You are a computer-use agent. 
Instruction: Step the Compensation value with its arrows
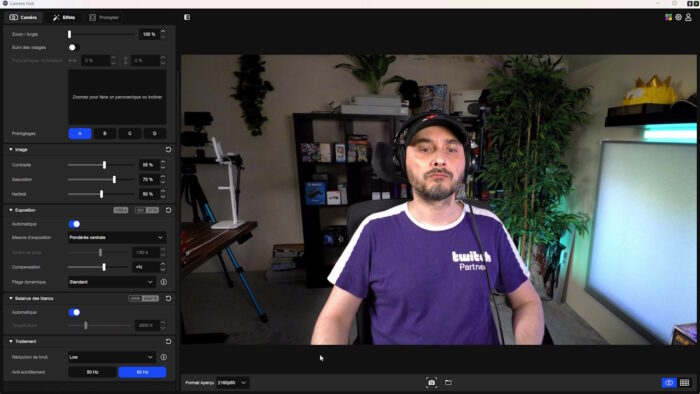click(x=163, y=267)
